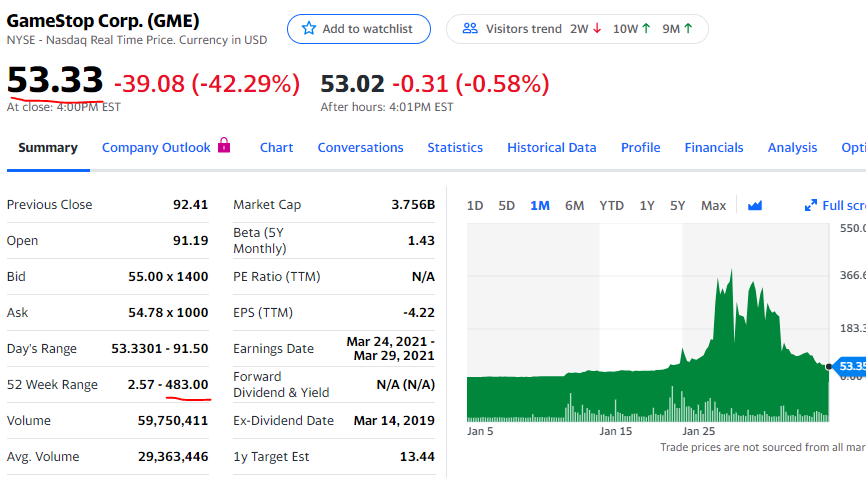Select the 5D chart range
Viewport: 866px width, 478px height.
[x=506, y=206]
